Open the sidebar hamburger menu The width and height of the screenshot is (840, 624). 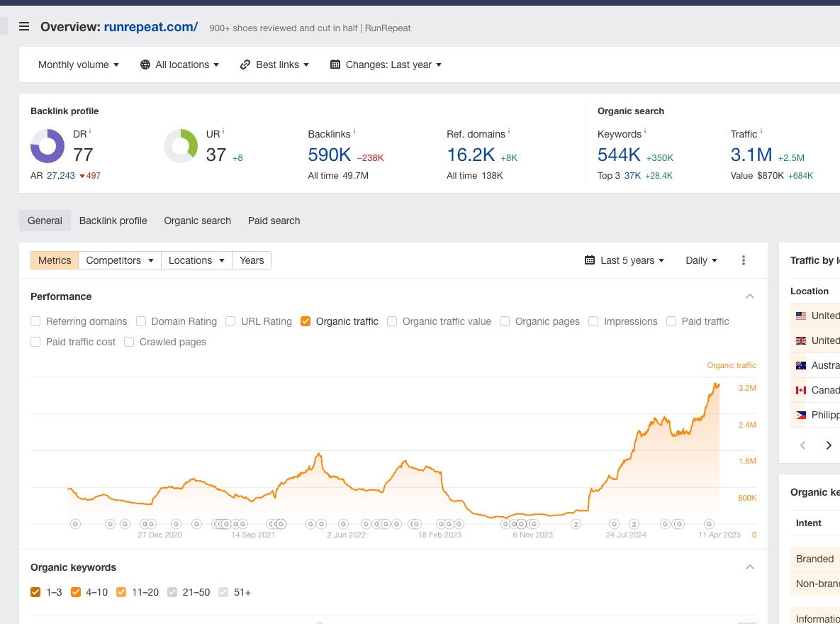(x=24, y=26)
